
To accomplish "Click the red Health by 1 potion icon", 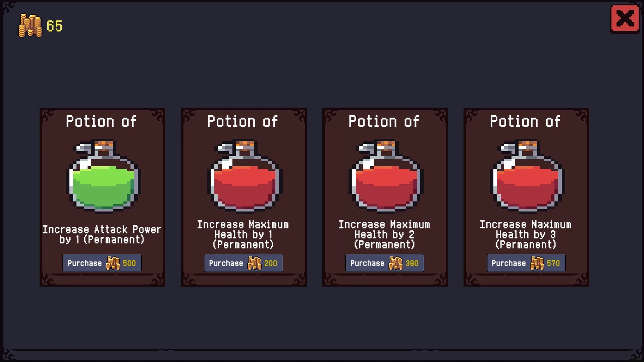I will point(245,176).
